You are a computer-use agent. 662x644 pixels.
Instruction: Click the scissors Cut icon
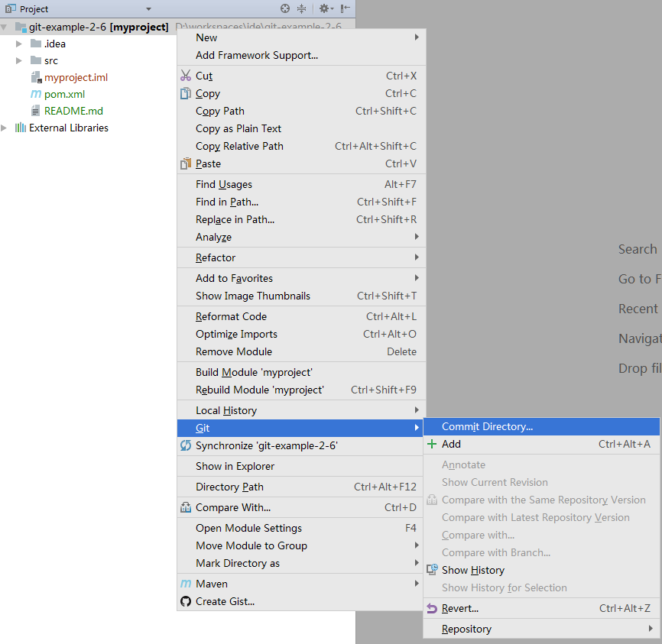[186, 76]
